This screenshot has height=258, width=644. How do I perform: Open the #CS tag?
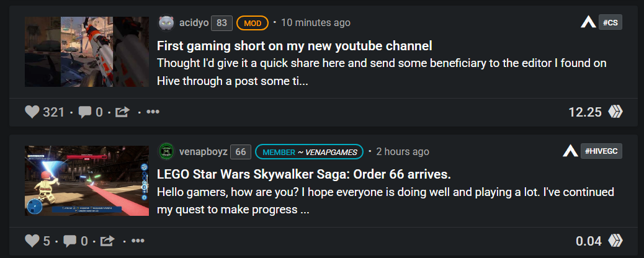[x=610, y=22]
